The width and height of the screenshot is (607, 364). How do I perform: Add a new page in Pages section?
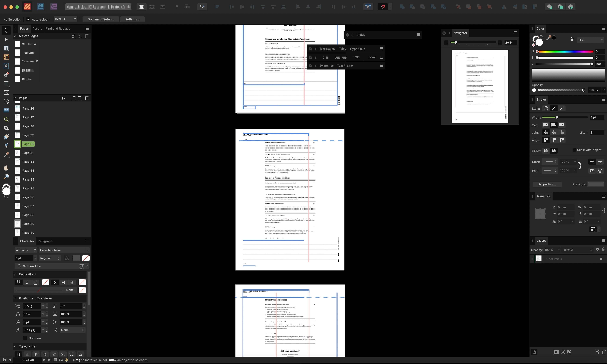coord(73,98)
